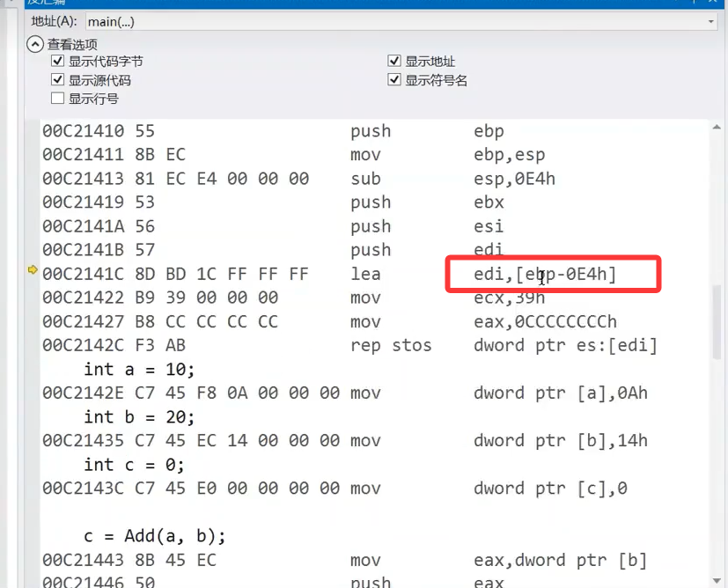Click the scrollbar down arrow in disassembly
This screenshot has height=588, width=728.
click(717, 581)
